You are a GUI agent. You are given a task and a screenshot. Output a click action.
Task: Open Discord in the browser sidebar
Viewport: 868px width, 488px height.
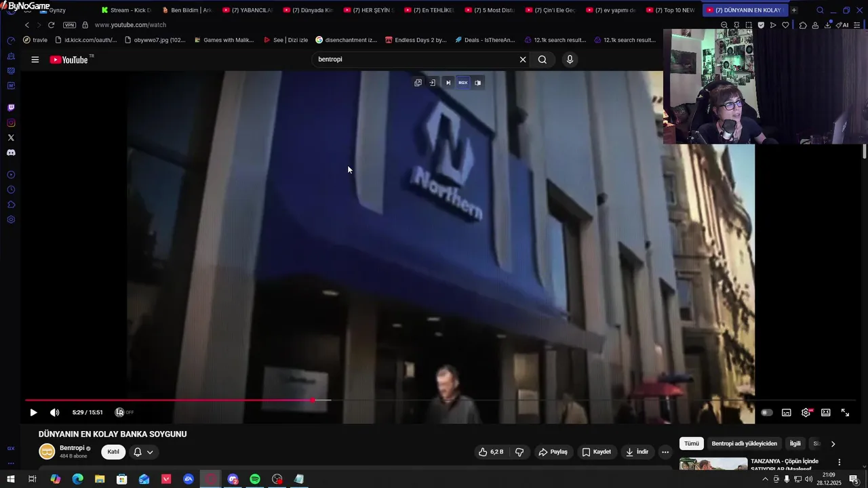pyautogui.click(x=11, y=152)
